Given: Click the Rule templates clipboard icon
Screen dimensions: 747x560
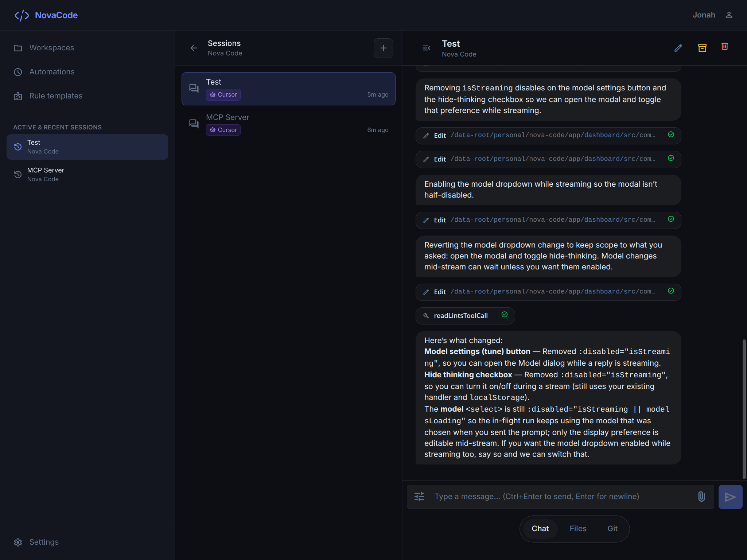Looking at the screenshot, I should pyautogui.click(x=18, y=96).
